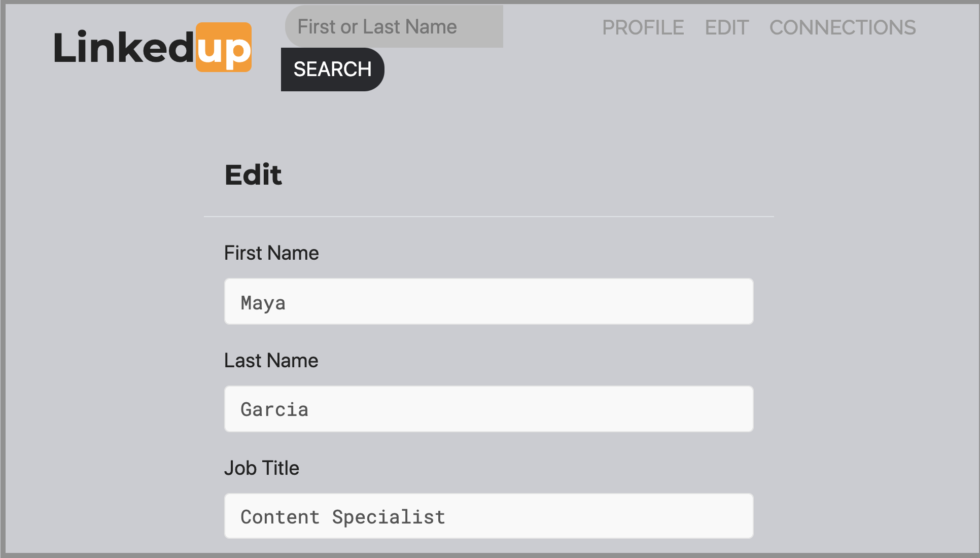Click inside the Last Name field

[488, 408]
